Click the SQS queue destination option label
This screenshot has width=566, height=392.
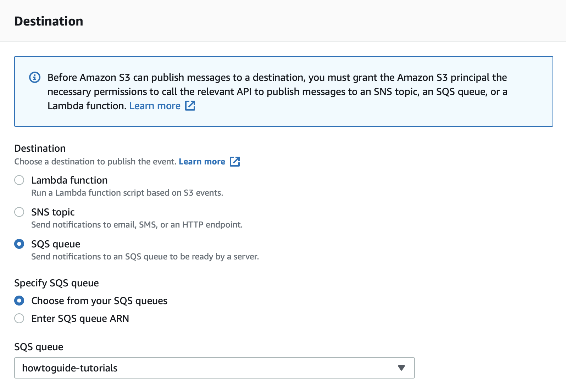pos(56,244)
